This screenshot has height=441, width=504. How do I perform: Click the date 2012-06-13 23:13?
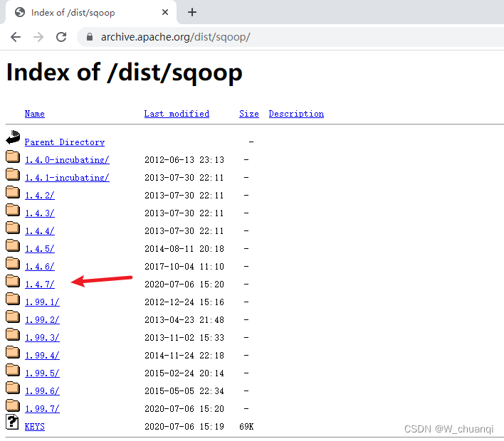pyautogui.click(x=184, y=160)
